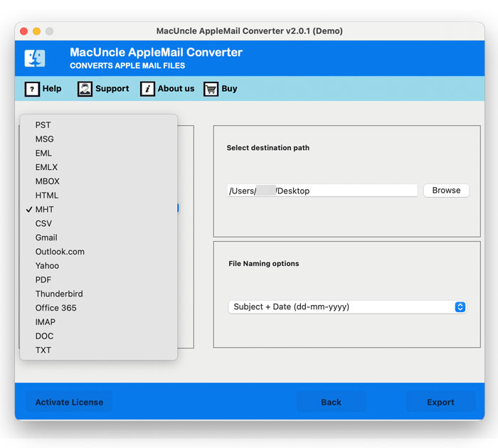The width and height of the screenshot is (498, 448).
Task: Open Support via the person icon
Action: 85,89
